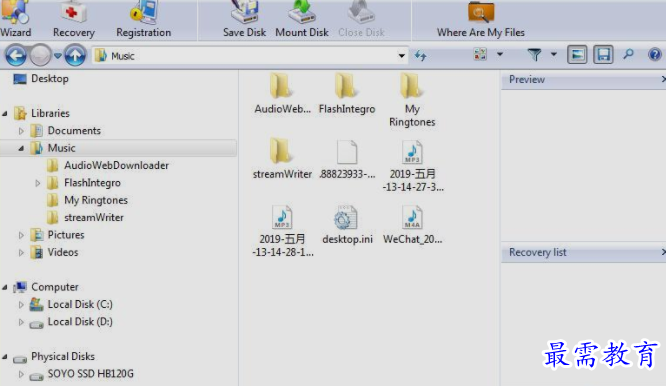Select Local Disk (C:)
Screen dimensions: 666x386
click(80, 304)
